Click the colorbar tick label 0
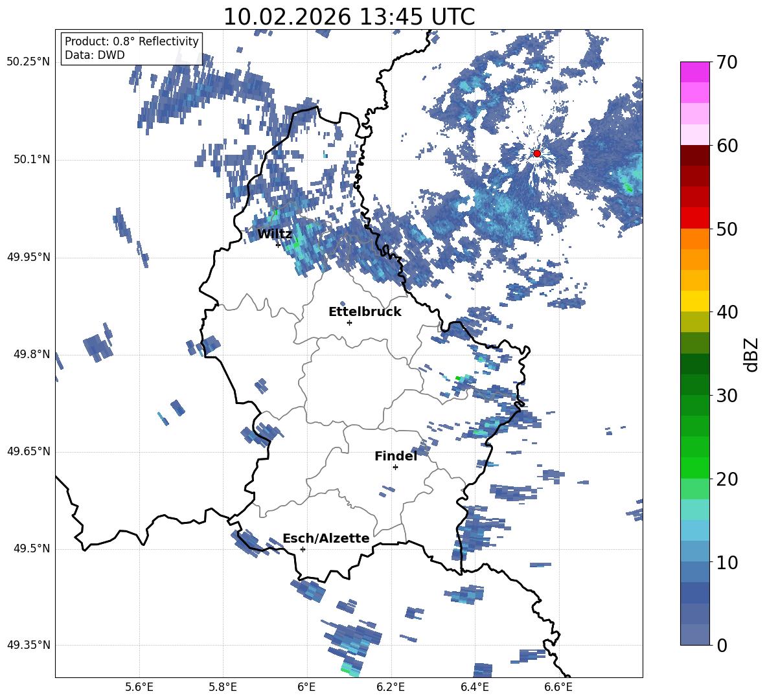 click(x=721, y=645)
